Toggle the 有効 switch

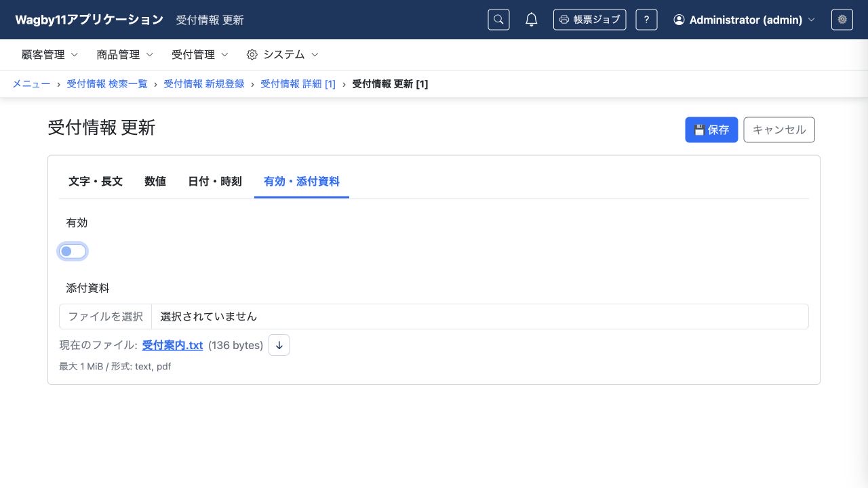coord(73,251)
